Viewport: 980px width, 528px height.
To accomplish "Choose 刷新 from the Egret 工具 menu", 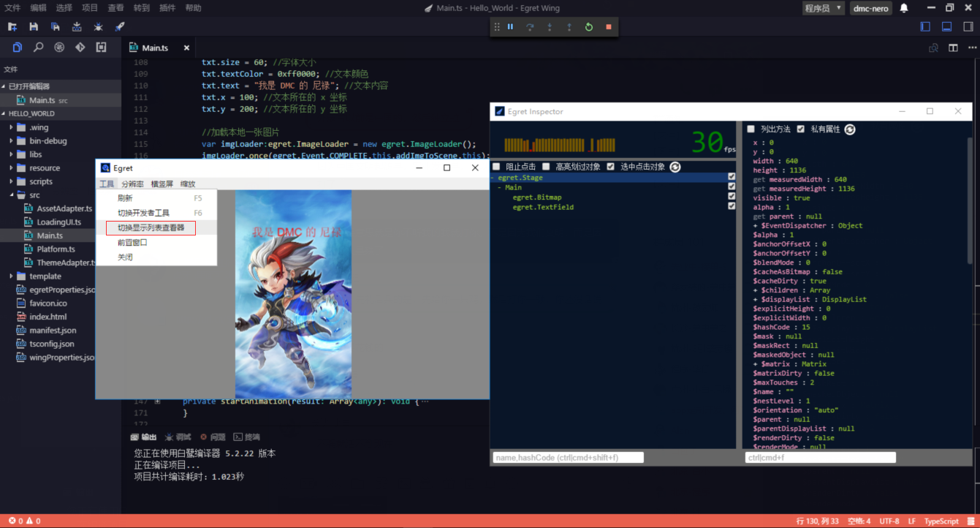I will click(125, 198).
